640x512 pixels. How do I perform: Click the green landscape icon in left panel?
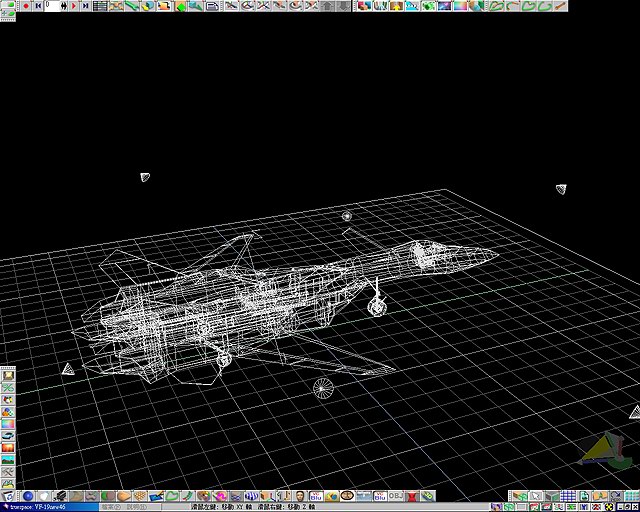[8, 461]
